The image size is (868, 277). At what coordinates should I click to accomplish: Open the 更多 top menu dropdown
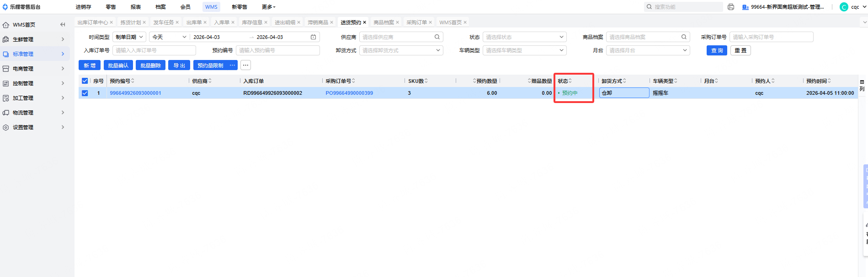(x=269, y=7)
